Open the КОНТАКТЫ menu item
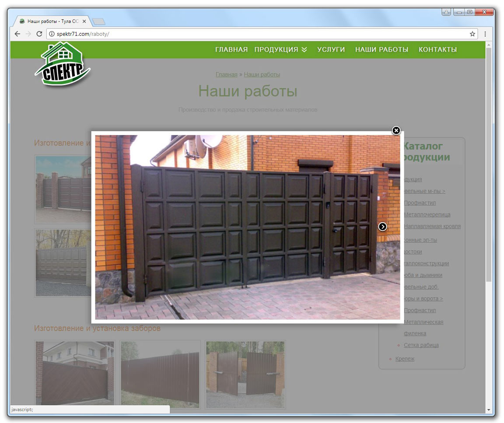Screen dimensions: 504x423 437,49
